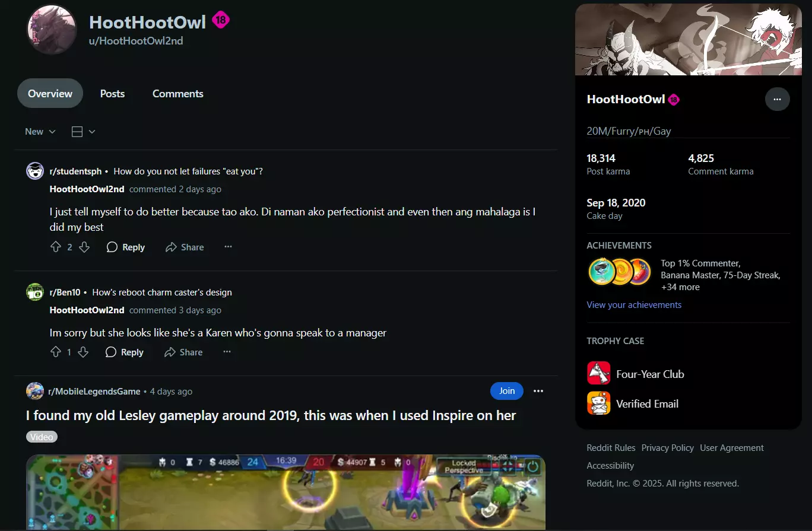This screenshot has width=812, height=531.
Task: Open the MobileLegendsGame post overflow menu
Action: [538, 391]
